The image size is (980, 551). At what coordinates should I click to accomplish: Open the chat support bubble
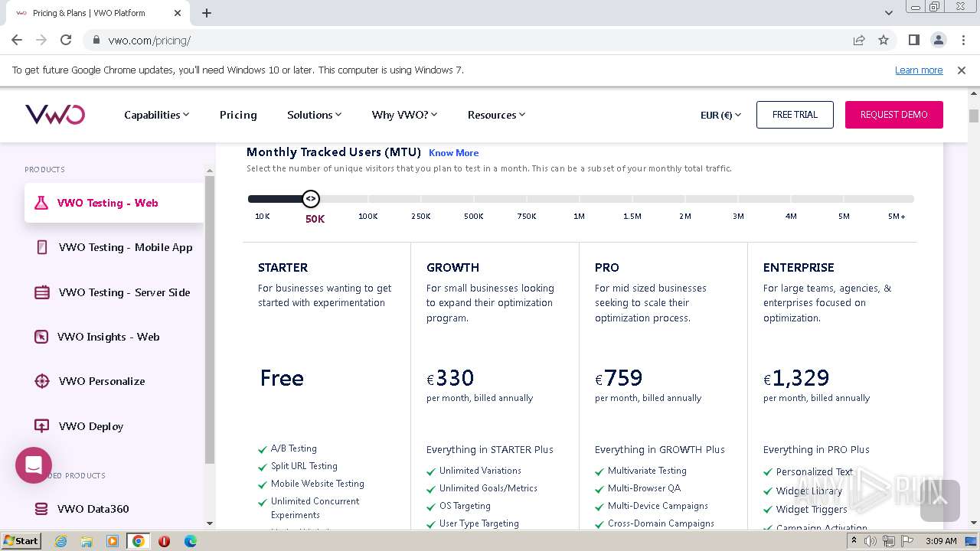pos(34,465)
